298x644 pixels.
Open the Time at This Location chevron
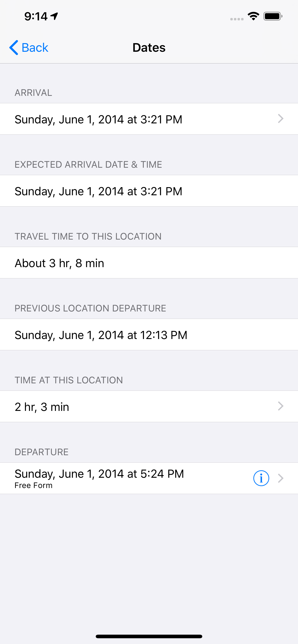coord(280,406)
